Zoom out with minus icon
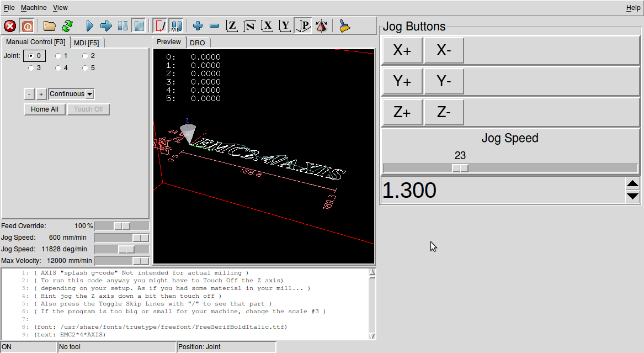 215,27
